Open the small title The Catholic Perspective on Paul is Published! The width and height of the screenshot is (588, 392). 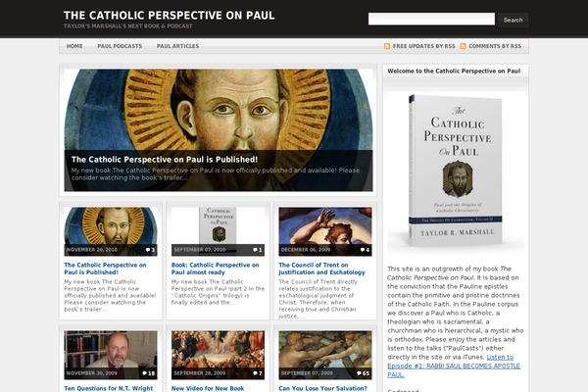[x=105, y=269]
